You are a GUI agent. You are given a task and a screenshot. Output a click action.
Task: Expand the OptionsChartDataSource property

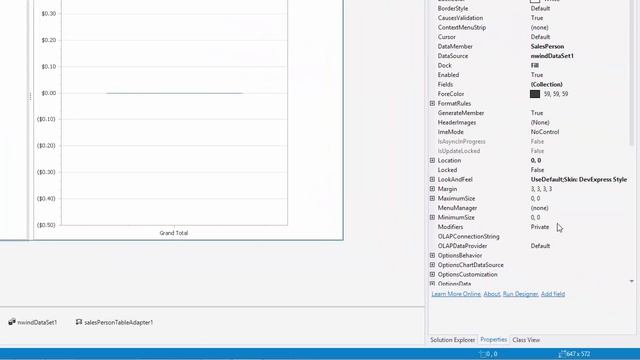tap(432, 265)
